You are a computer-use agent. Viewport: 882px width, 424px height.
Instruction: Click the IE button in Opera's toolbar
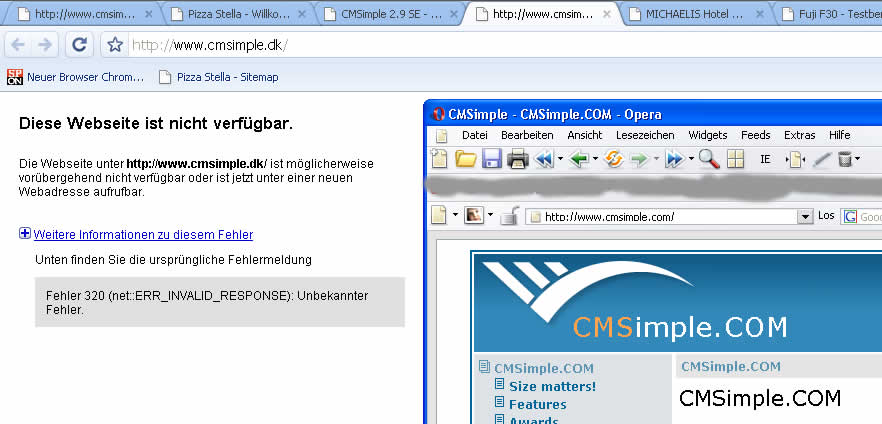tap(765, 159)
